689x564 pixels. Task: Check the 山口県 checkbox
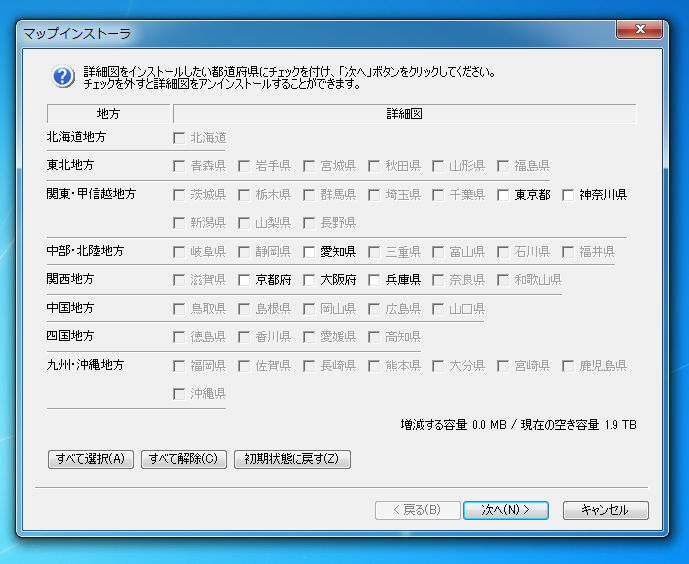coord(438,309)
